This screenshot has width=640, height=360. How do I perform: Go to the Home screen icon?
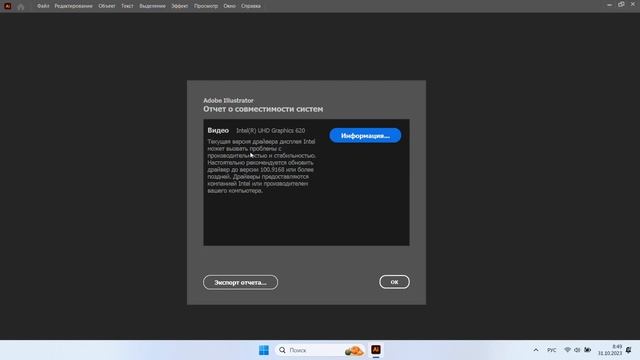(x=21, y=7)
